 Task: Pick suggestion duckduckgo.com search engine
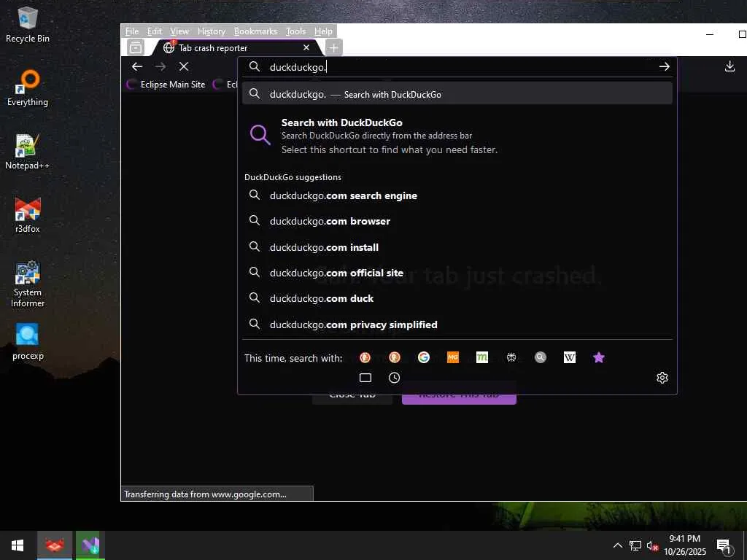click(x=457, y=195)
